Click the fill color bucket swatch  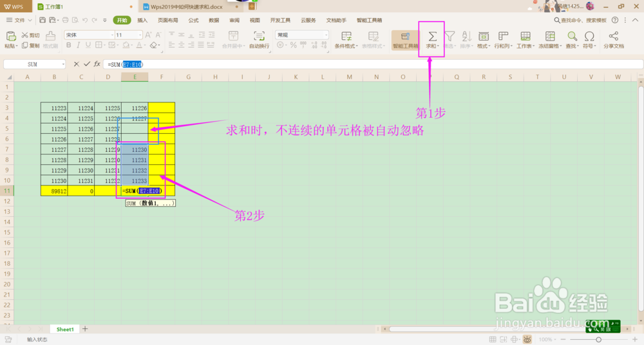126,45
